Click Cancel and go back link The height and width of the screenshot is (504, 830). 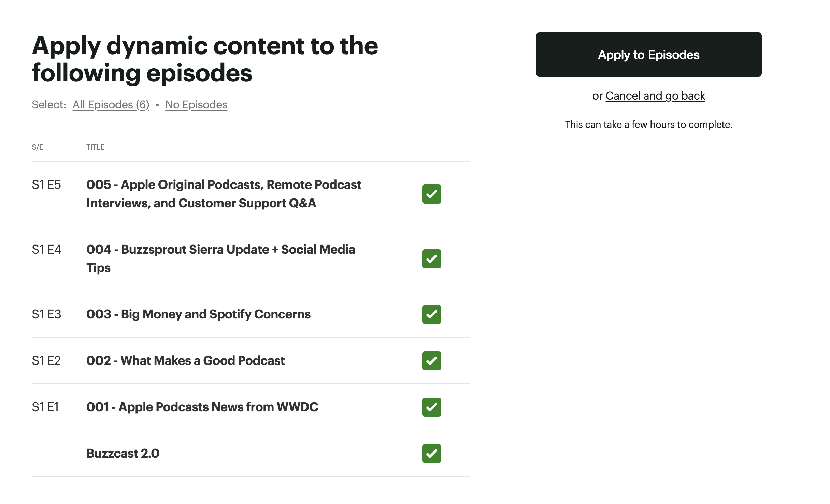[655, 96]
